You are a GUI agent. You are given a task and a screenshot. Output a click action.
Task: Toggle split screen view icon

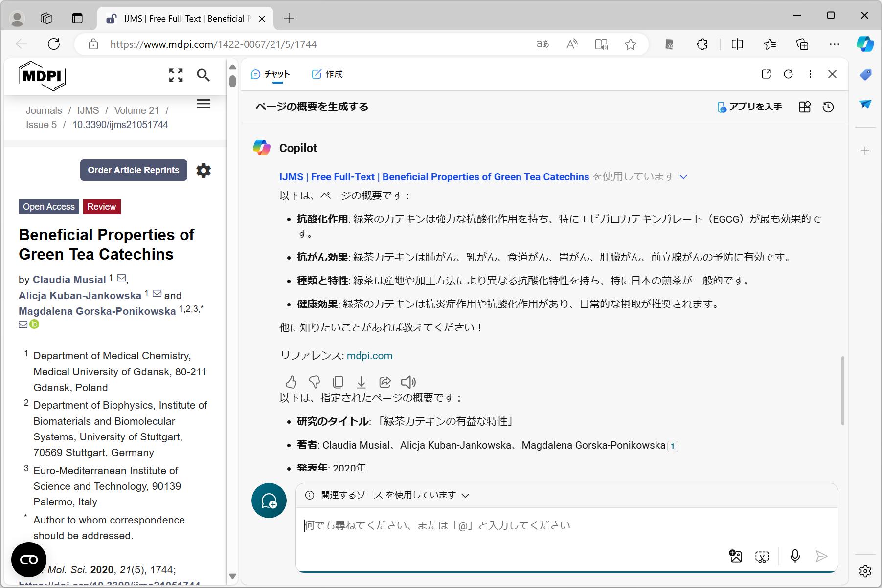[737, 44]
